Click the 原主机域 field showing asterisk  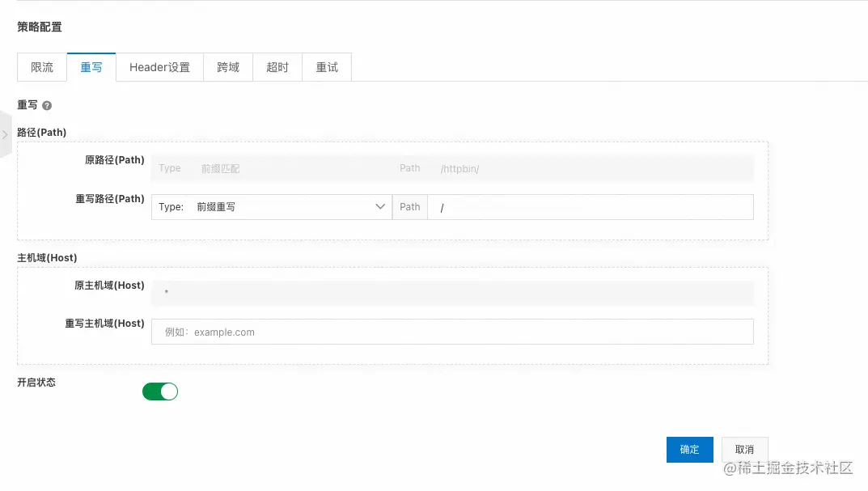pyautogui.click(x=453, y=293)
